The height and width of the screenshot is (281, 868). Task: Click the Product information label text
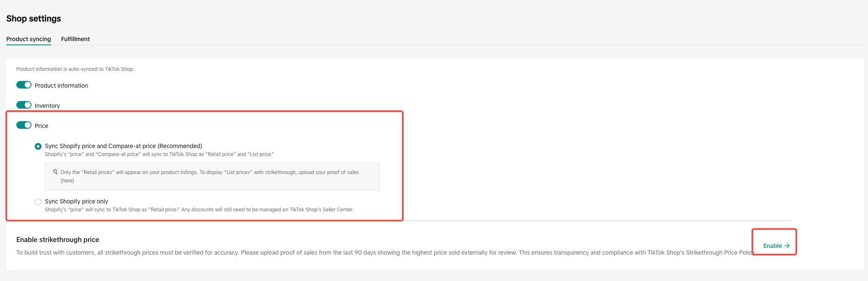tap(61, 86)
